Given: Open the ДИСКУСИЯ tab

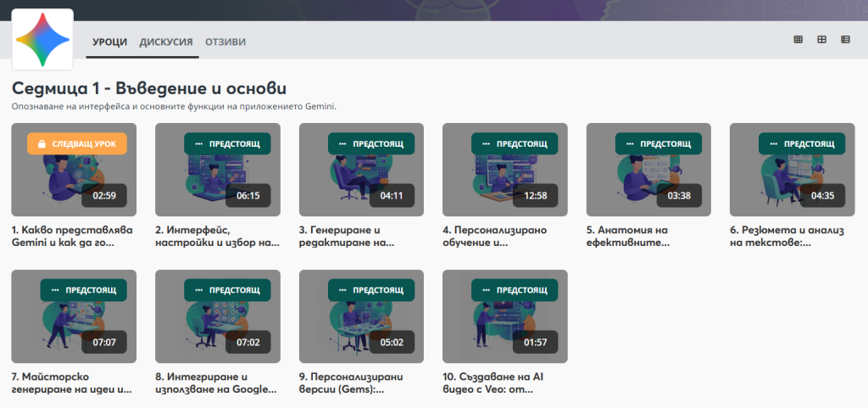Looking at the screenshot, I should 166,42.
